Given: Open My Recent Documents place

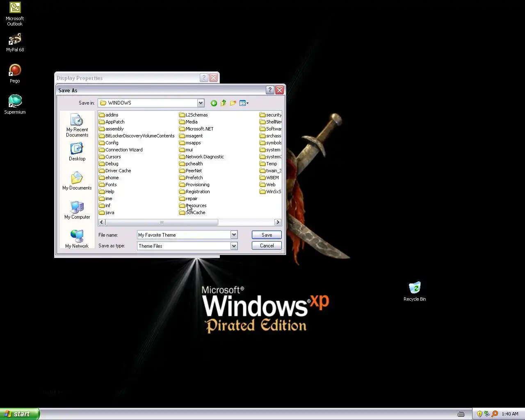Looking at the screenshot, I should tap(77, 126).
